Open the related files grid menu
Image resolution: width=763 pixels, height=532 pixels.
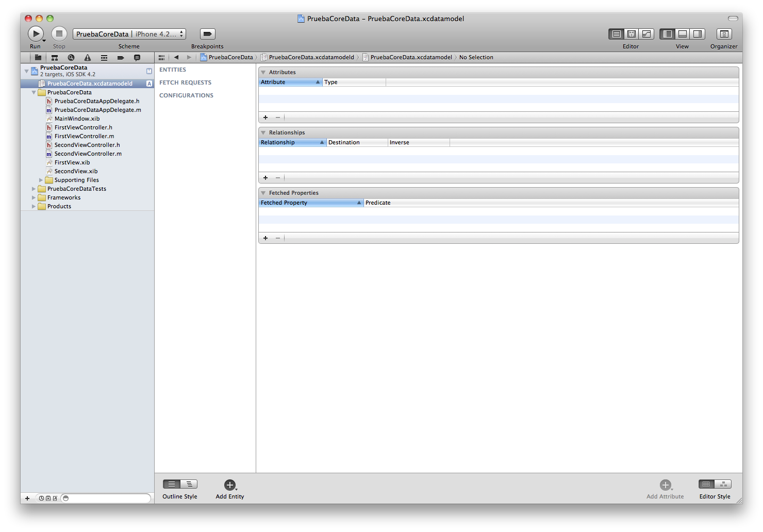coord(162,58)
